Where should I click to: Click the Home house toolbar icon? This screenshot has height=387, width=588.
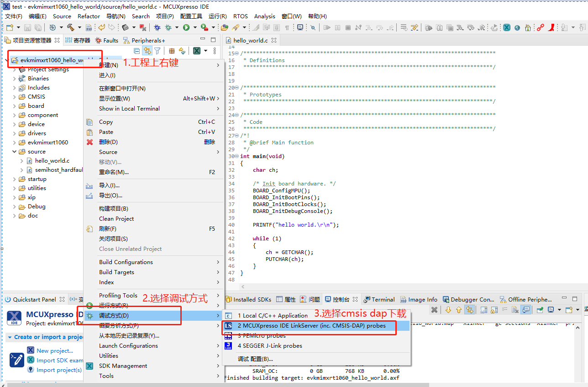click(x=528, y=27)
